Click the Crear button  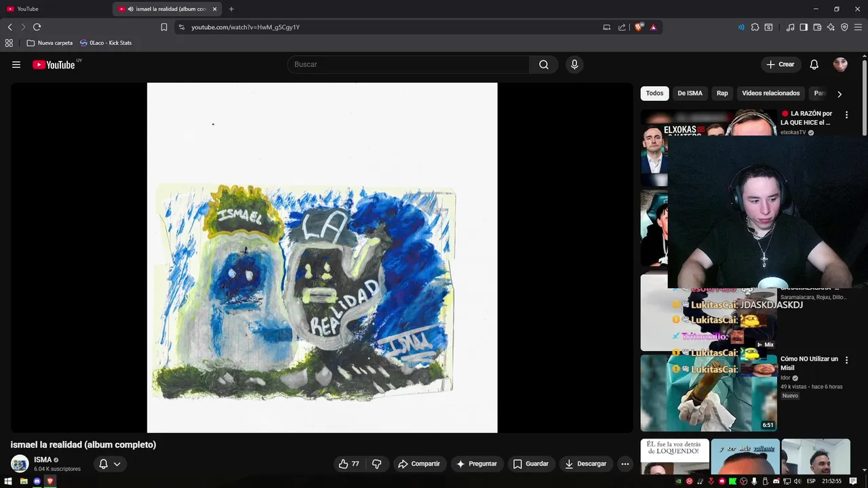pyautogui.click(x=781, y=64)
